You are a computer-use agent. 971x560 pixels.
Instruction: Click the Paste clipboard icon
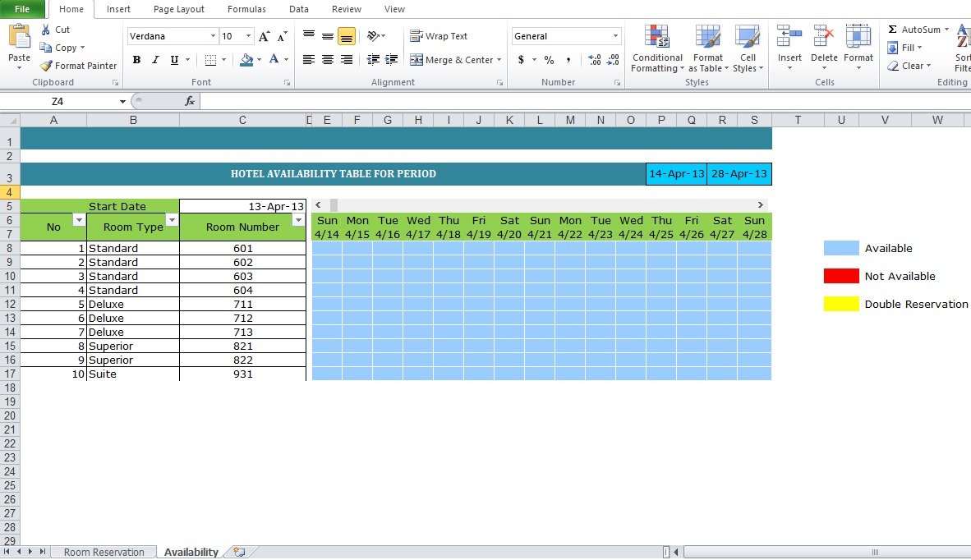pyautogui.click(x=19, y=37)
